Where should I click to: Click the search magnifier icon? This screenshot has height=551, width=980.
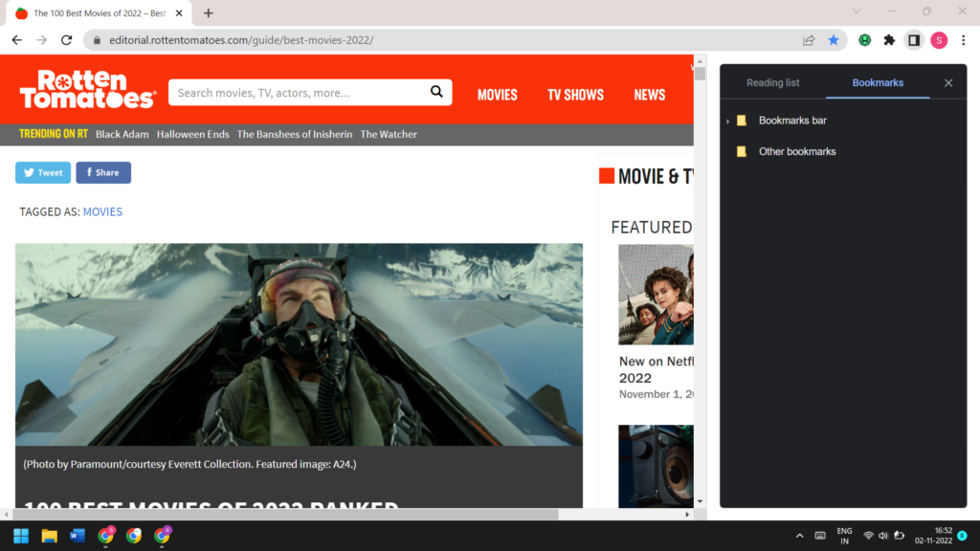[437, 92]
